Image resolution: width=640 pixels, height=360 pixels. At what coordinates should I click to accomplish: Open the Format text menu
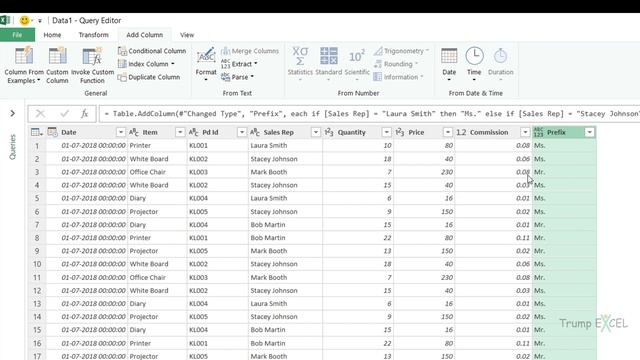coord(206,64)
